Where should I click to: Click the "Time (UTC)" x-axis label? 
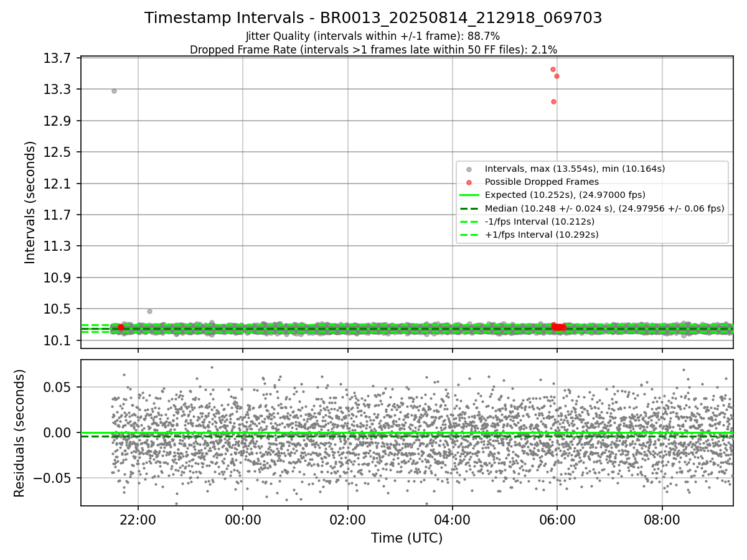[x=406, y=538]
